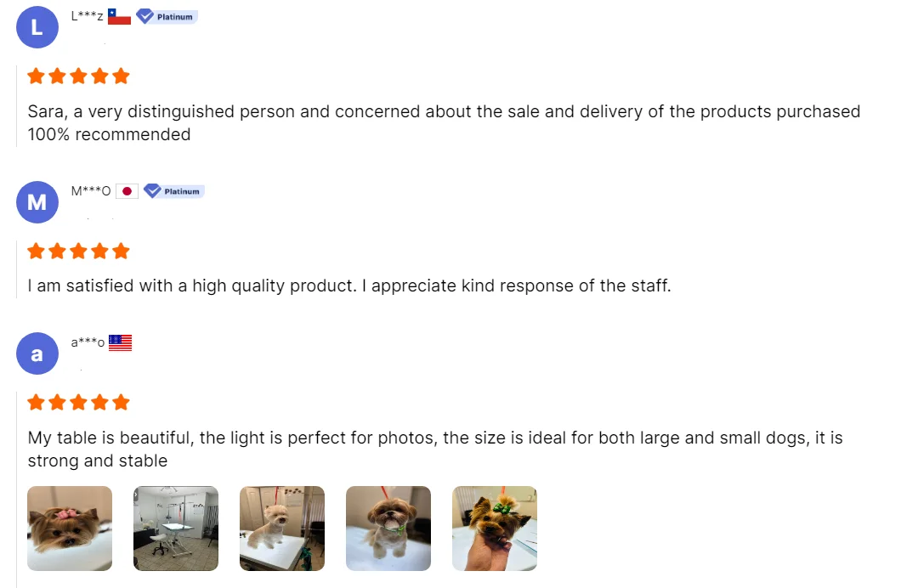Click the purple L avatar circle
The height and width of the screenshot is (588, 901).
(37, 27)
